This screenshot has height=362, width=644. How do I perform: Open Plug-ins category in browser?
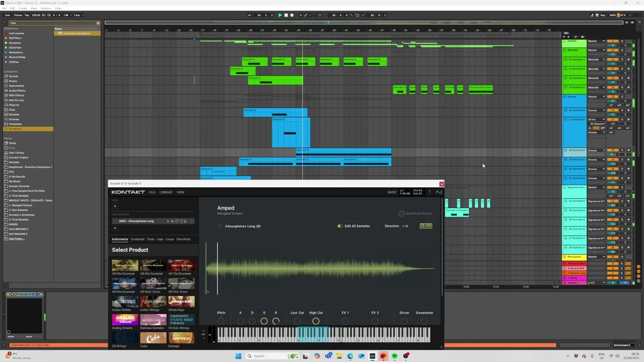tap(14, 105)
